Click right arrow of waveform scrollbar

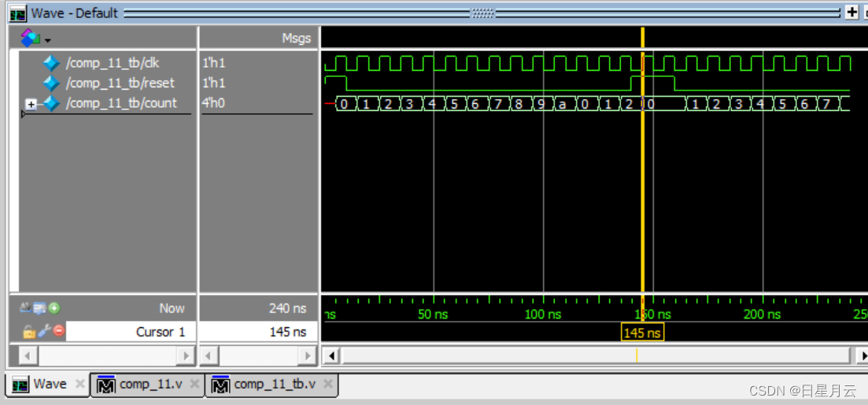[862, 355]
